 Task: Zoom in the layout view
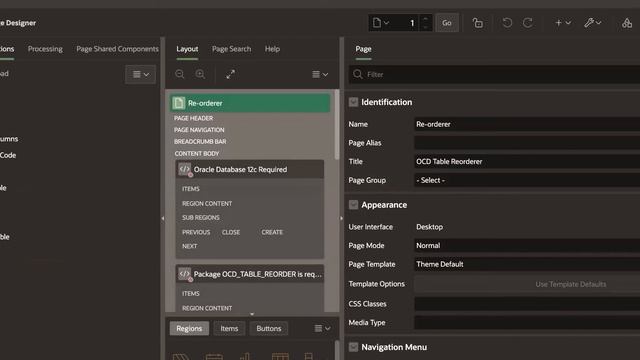[x=200, y=74]
